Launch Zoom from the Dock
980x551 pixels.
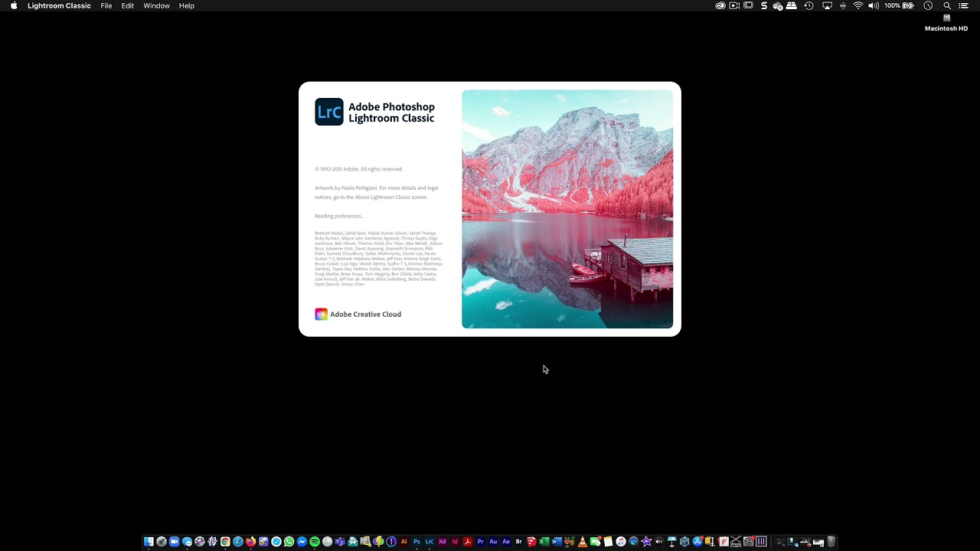tap(174, 542)
